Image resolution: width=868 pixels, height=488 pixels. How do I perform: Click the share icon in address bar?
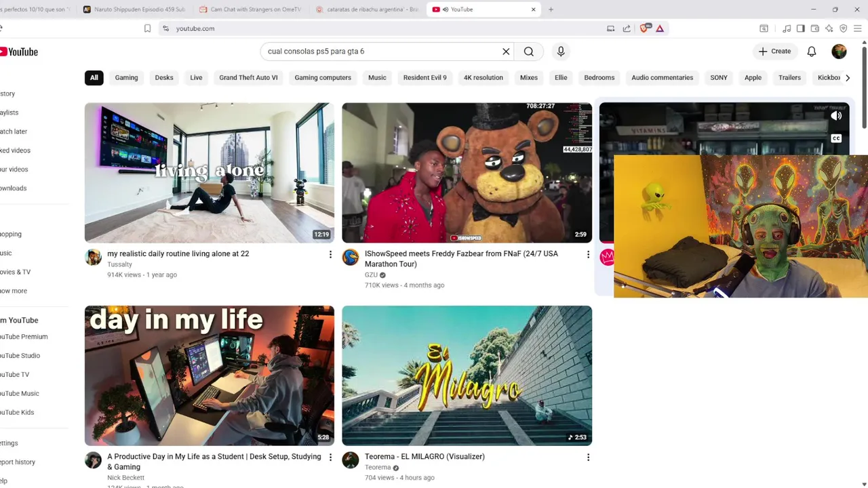pyautogui.click(x=627, y=28)
